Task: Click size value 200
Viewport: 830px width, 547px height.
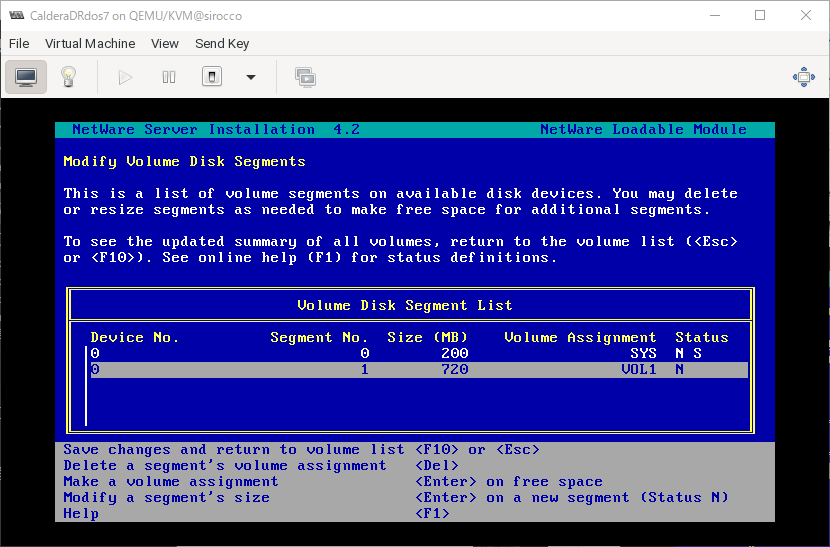Action: coord(455,353)
